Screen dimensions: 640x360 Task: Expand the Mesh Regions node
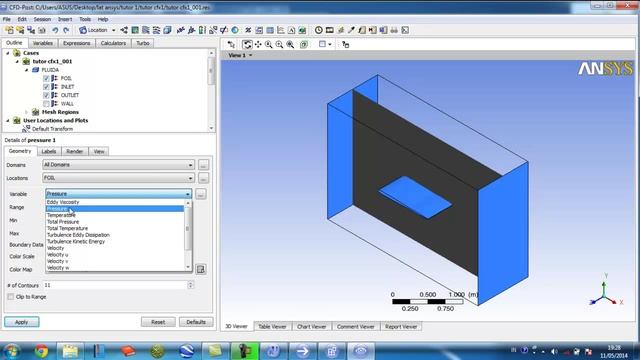point(27,112)
